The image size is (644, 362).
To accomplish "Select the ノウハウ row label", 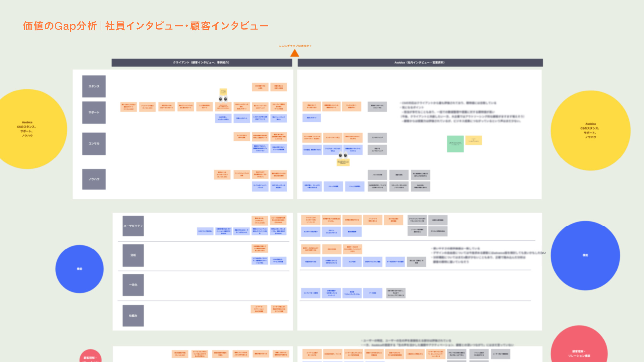I will point(94,179).
